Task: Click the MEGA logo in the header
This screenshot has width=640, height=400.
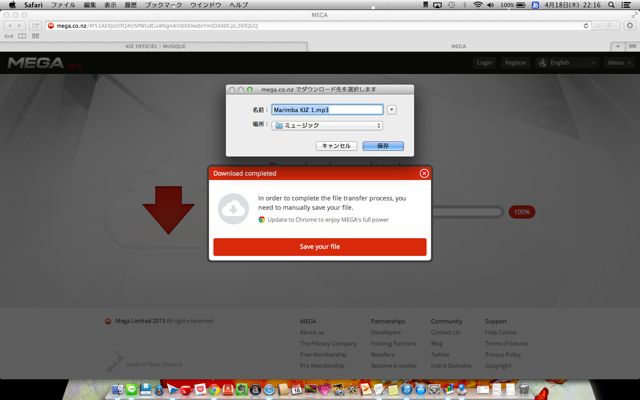Action: coord(36,63)
